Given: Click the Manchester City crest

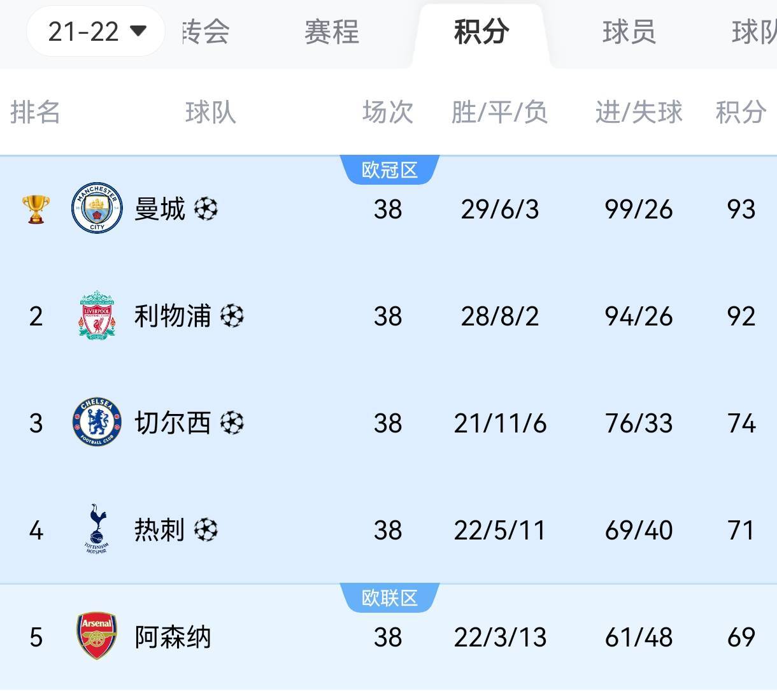Looking at the screenshot, I should 97,208.
